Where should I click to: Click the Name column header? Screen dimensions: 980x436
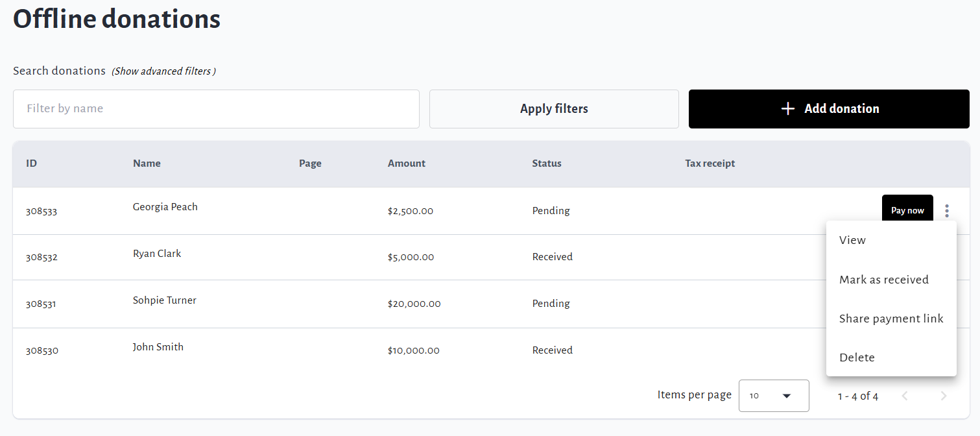point(147,163)
